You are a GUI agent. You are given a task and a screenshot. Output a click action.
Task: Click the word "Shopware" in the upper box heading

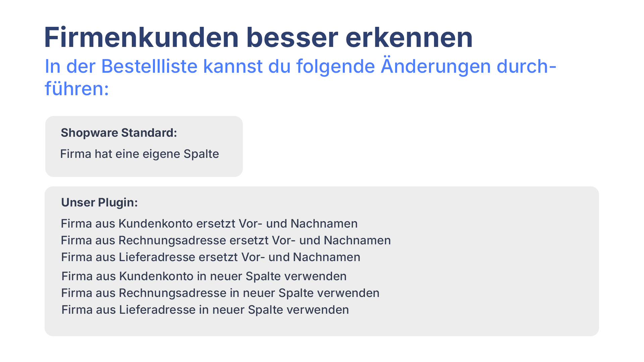(x=89, y=133)
